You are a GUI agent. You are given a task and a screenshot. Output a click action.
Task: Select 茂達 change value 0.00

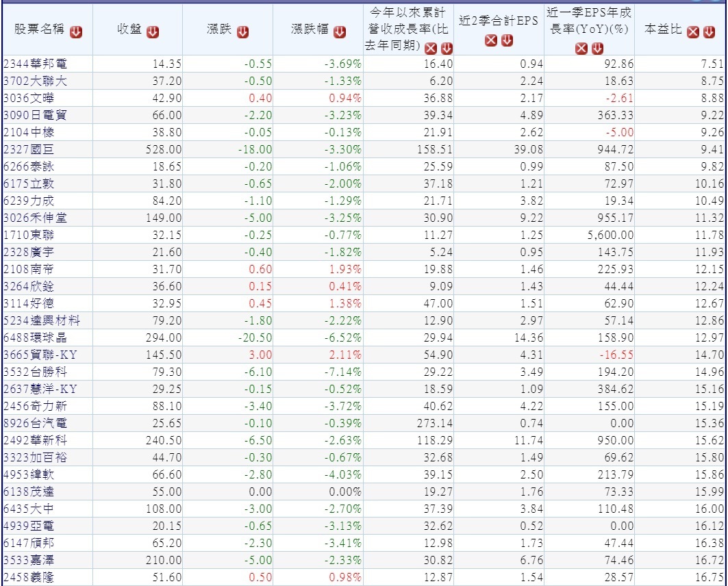pyautogui.click(x=260, y=492)
